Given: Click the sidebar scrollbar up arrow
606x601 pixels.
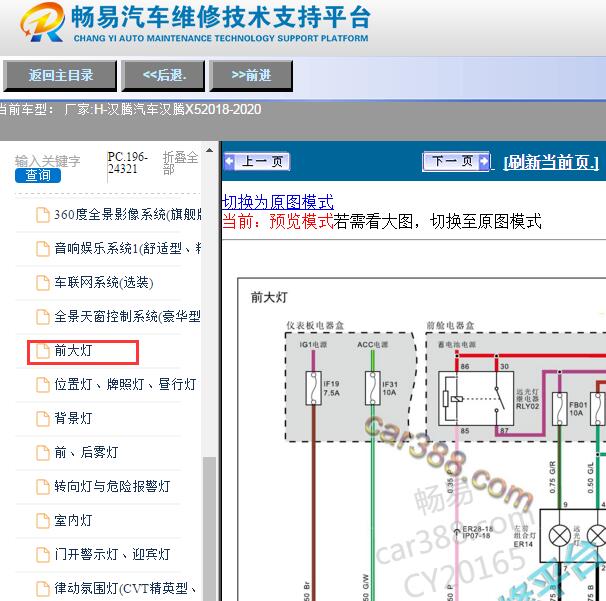Looking at the screenshot, I should coord(209,150).
